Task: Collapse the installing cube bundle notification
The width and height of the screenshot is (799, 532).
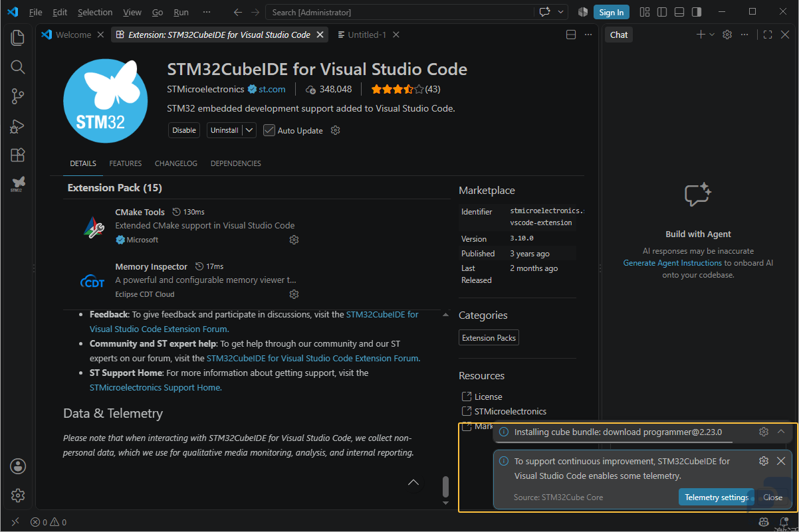Action: click(x=781, y=432)
